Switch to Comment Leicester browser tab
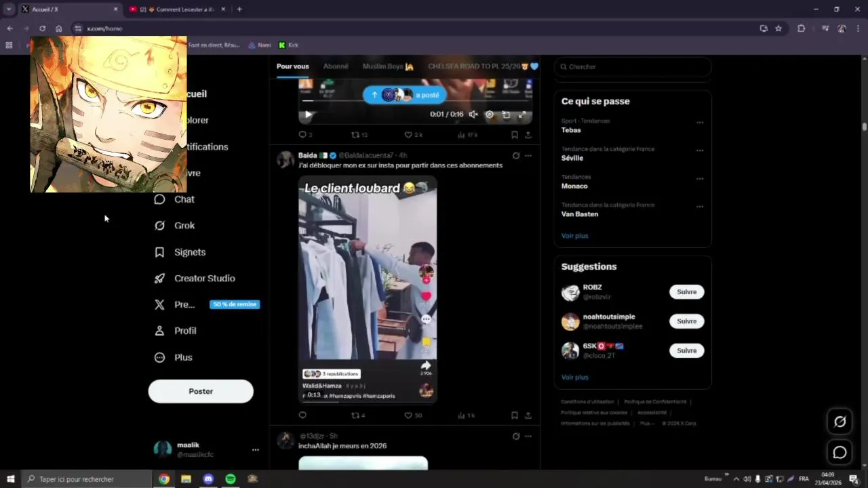The height and width of the screenshot is (488, 868). (x=178, y=9)
